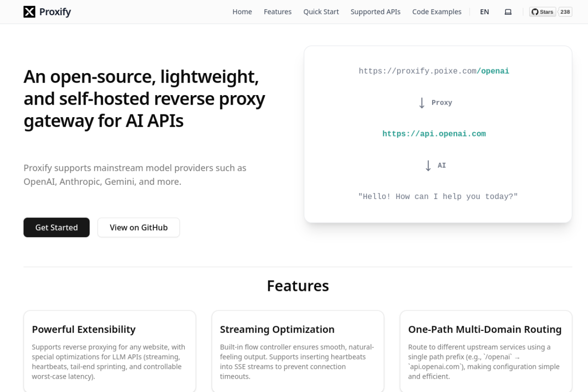Open Code Examples from the navigation
Image resolution: width=588 pixels, height=392 pixels.
[436, 11]
